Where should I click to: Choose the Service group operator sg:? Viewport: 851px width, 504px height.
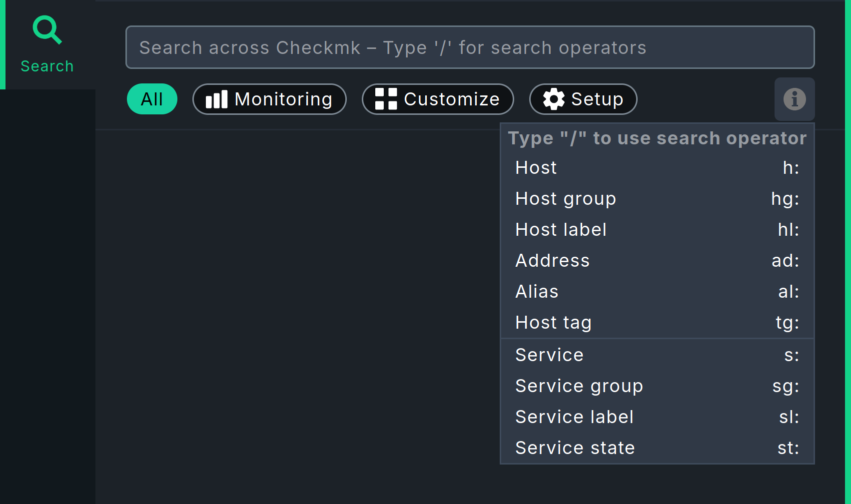point(657,386)
